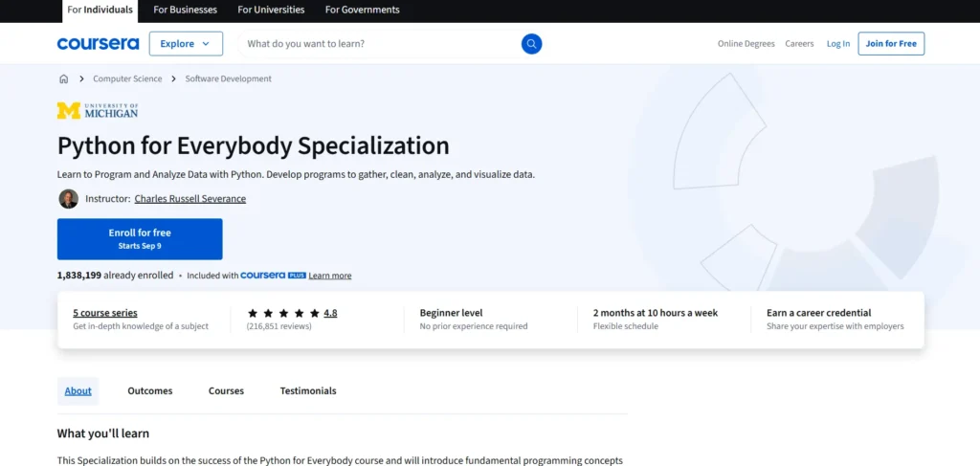Switch to For Governments tab
Image resolution: width=980 pixels, height=466 pixels.
pyautogui.click(x=362, y=10)
